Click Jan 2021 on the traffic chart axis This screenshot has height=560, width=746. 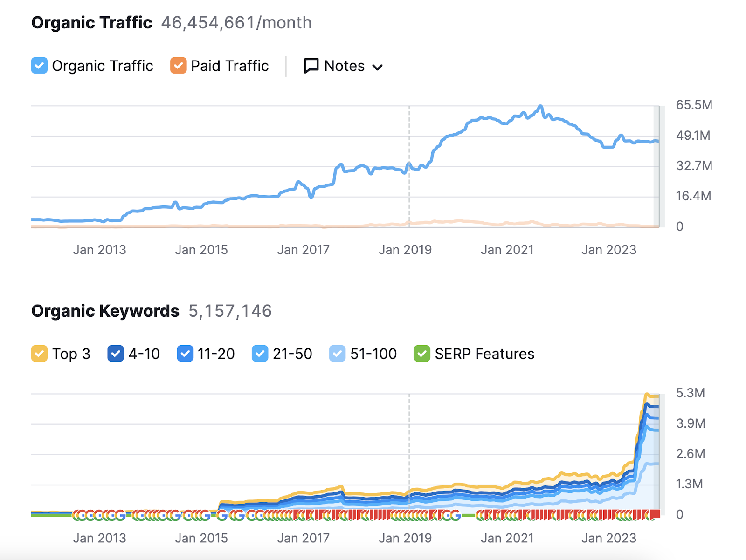tap(507, 250)
